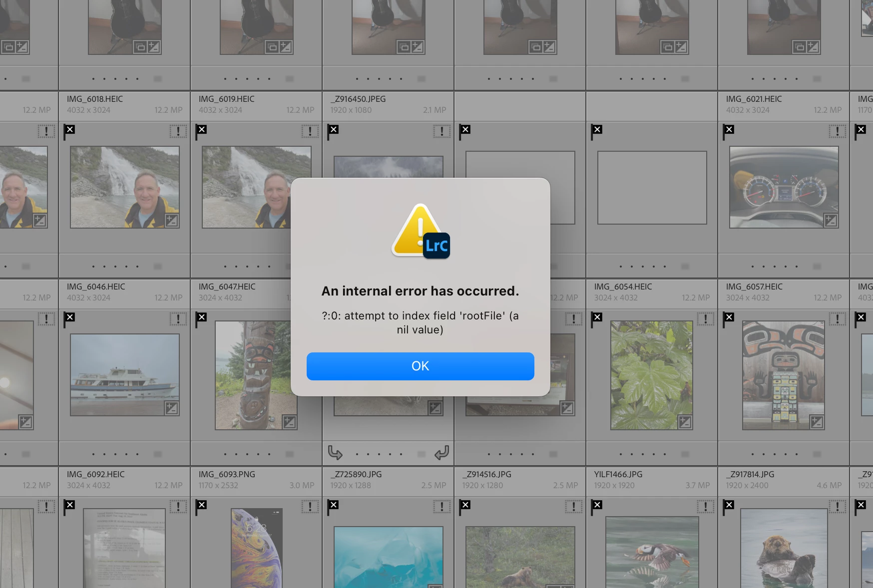This screenshot has width=873, height=588.
Task: Click the develop adjustments badge on IMG_6054.HEIC
Action: pos(685,422)
